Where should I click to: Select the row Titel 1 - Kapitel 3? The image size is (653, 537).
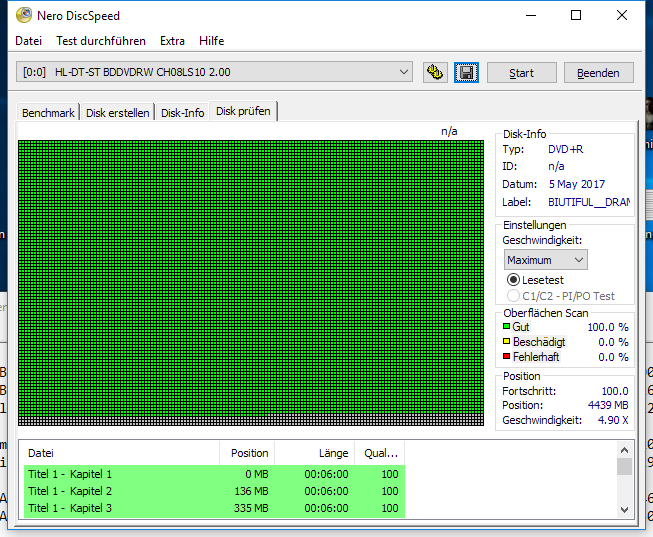click(214, 508)
